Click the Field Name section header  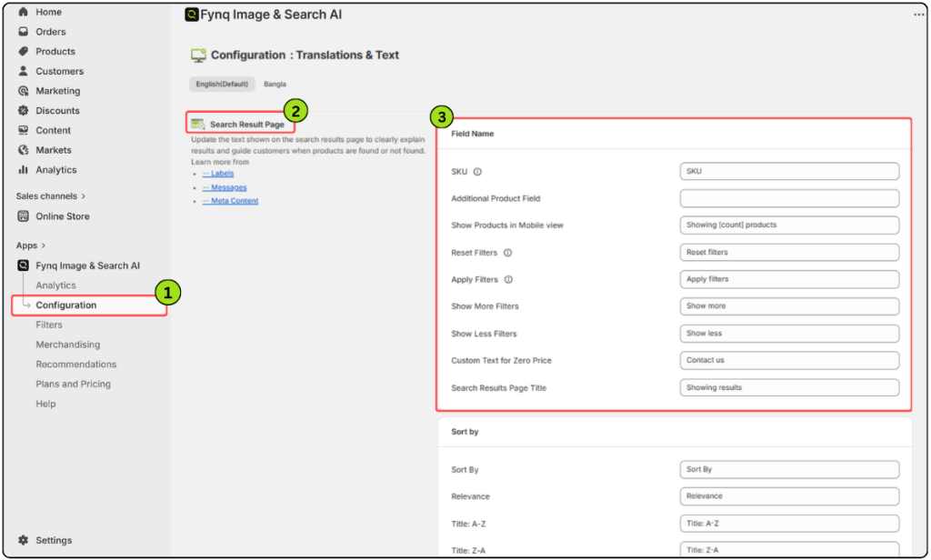pyautogui.click(x=472, y=134)
